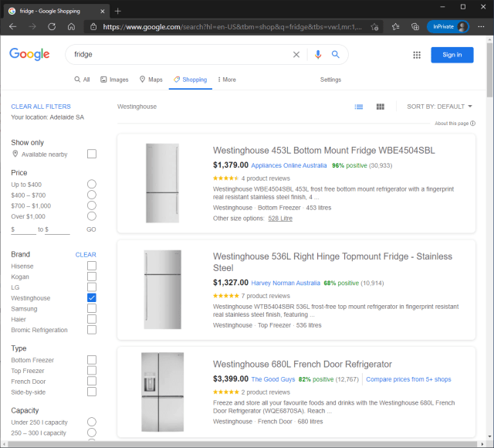
Task: Filter by French Door type
Action: [x=92, y=381]
